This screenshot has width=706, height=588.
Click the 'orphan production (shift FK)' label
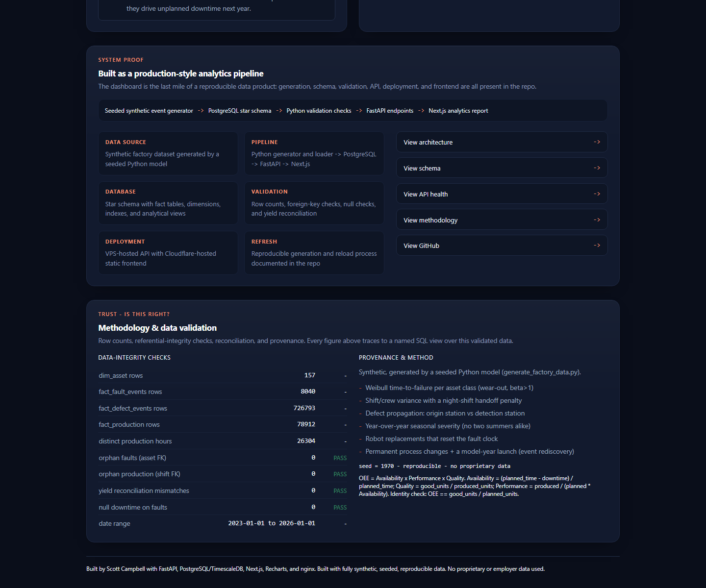coord(140,474)
